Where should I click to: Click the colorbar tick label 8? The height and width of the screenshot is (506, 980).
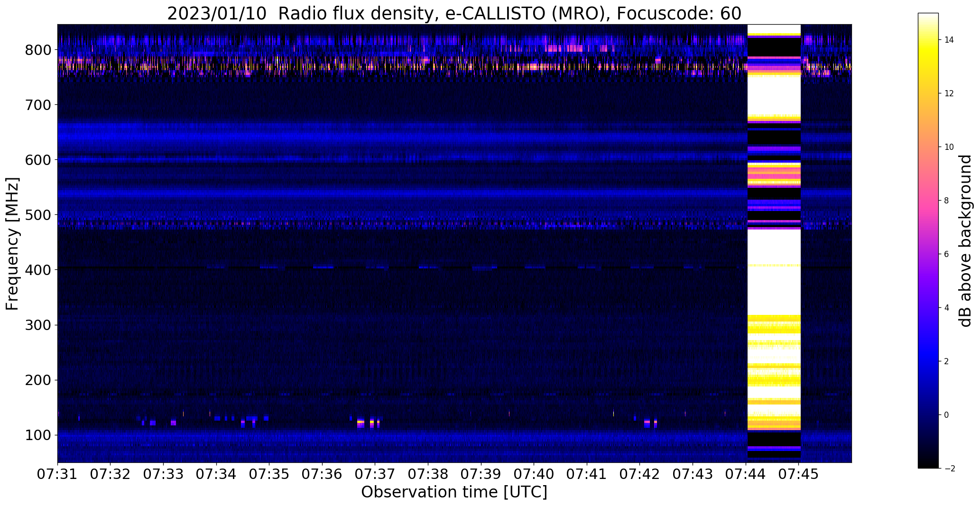coord(946,201)
